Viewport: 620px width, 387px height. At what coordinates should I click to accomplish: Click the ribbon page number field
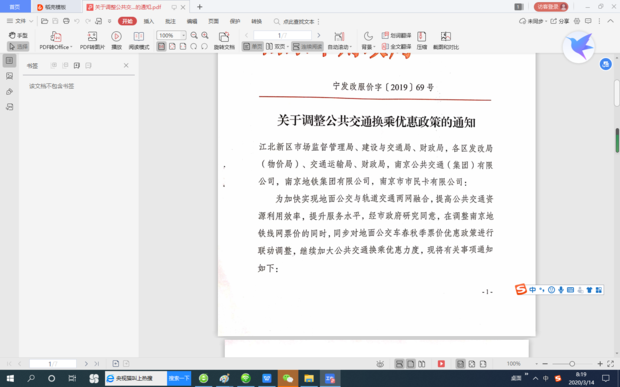point(282,36)
